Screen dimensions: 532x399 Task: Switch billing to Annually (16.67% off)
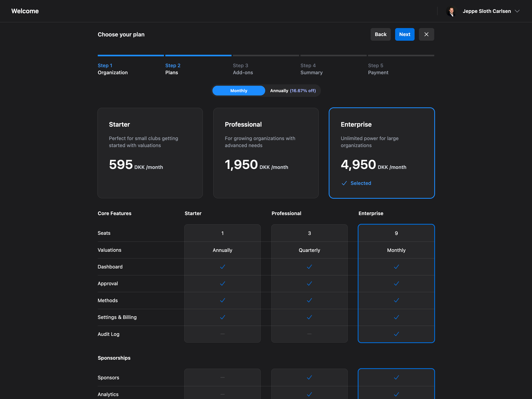pyautogui.click(x=293, y=91)
